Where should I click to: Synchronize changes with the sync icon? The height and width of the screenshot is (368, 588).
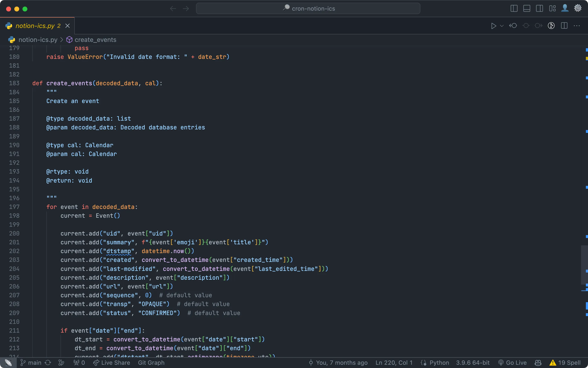(48, 363)
